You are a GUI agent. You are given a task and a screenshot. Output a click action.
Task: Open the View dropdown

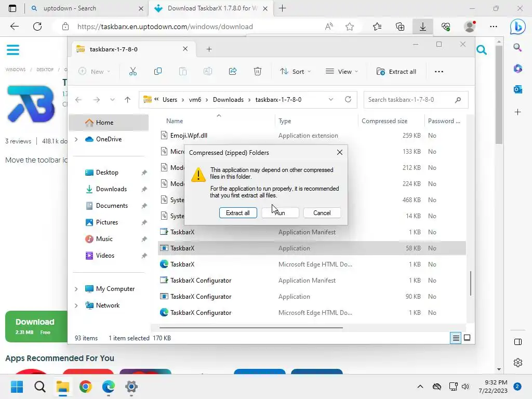click(341, 72)
